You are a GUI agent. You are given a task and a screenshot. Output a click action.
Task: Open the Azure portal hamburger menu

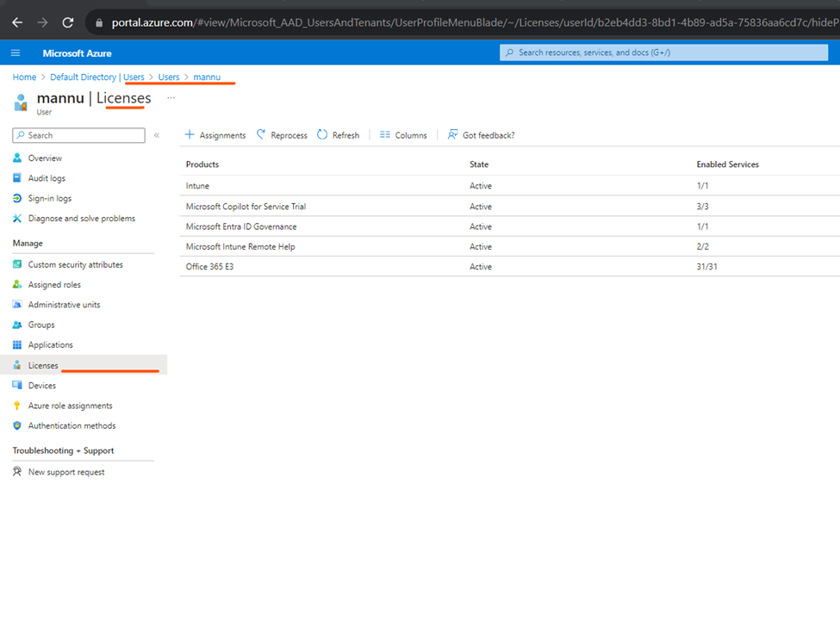tap(16, 53)
